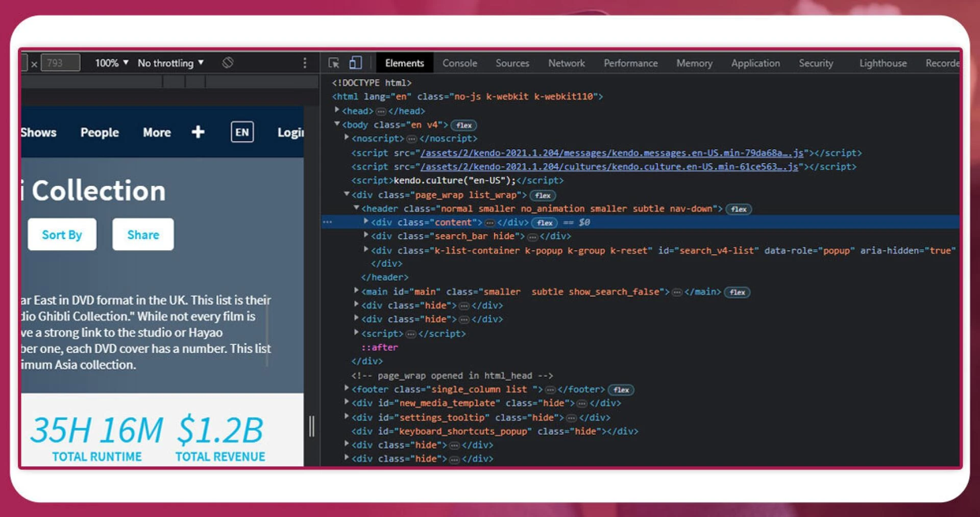Click the ellipsis inside main element
Image resolution: width=980 pixels, height=517 pixels.
click(x=677, y=292)
